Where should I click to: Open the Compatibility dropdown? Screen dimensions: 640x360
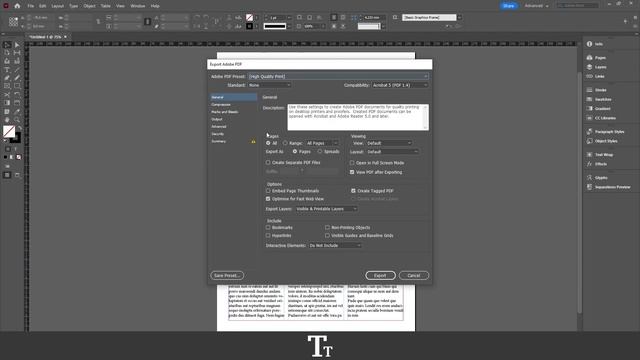tap(400, 85)
